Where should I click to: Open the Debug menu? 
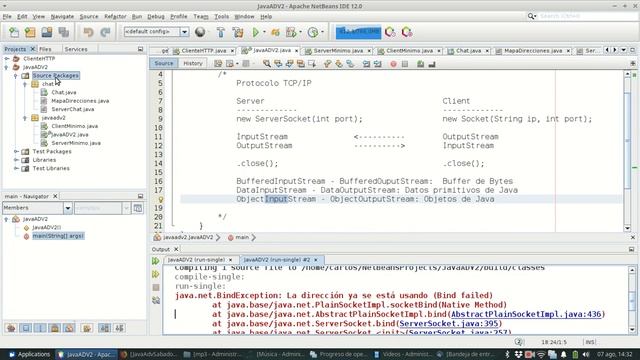click(156, 16)
